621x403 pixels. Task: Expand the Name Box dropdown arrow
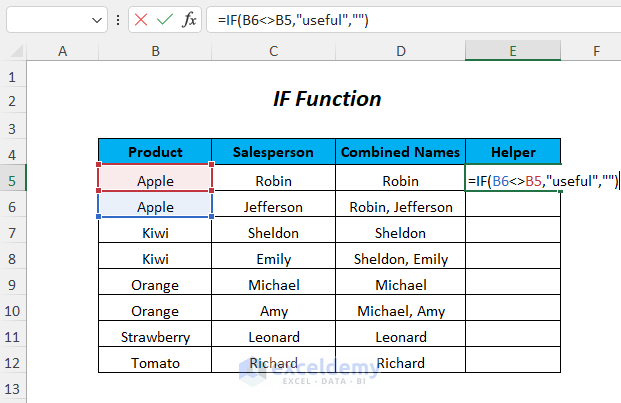tap(97, 20)
